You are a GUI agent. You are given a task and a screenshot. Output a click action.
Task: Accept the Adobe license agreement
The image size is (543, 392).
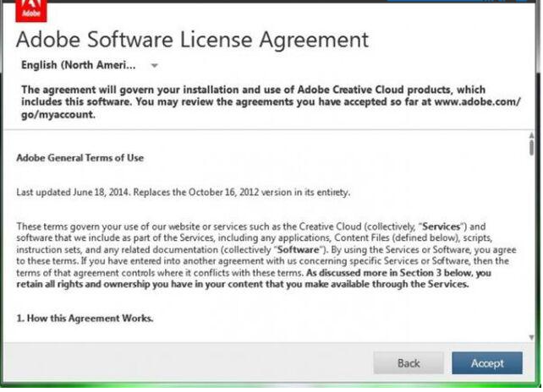click(x=486, y=363)
